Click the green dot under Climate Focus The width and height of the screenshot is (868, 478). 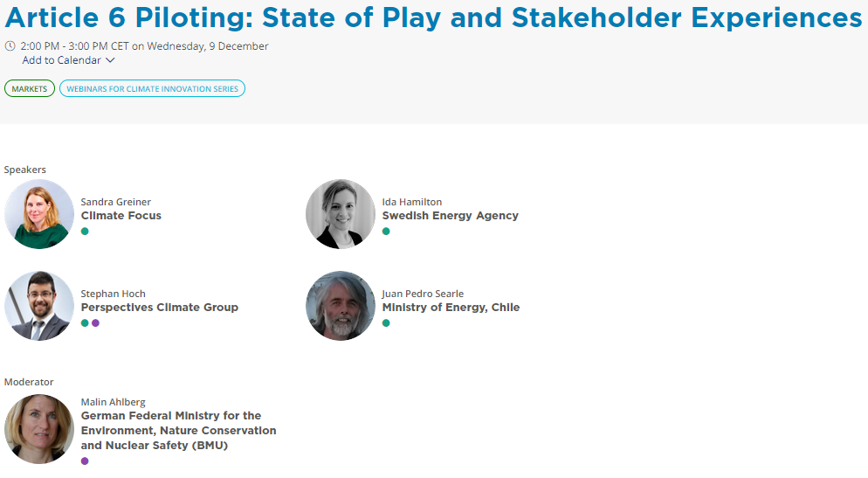point(85,232)
